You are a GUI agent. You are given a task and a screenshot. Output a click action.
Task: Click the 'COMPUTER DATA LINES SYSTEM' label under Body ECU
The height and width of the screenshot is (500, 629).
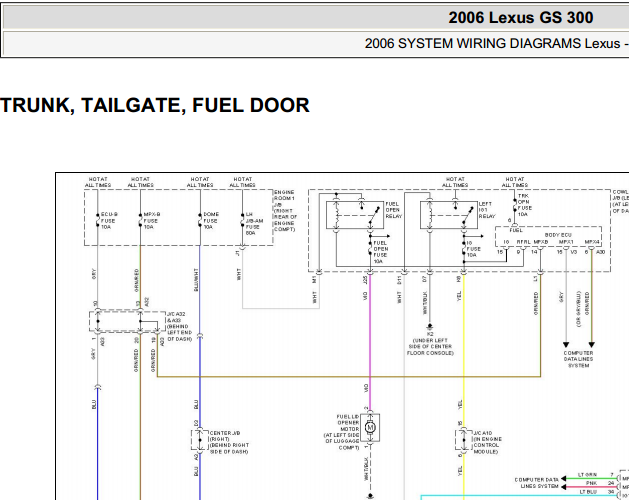click(x=578, y=359)
